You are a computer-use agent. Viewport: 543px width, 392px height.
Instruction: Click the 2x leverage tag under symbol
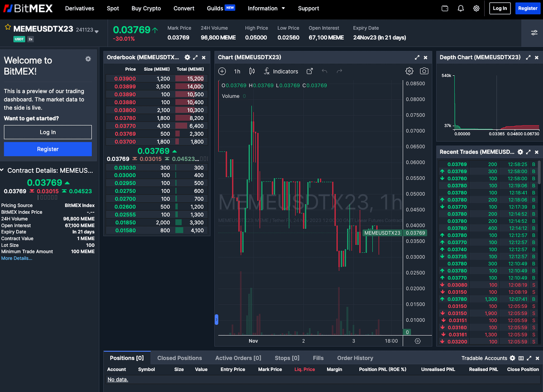click(x=31, y=39)
